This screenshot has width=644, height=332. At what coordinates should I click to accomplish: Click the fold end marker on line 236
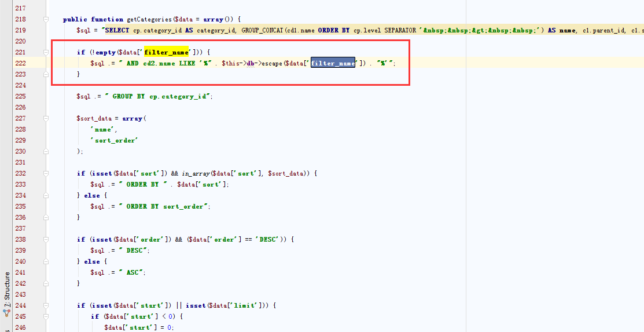(46, 217)
